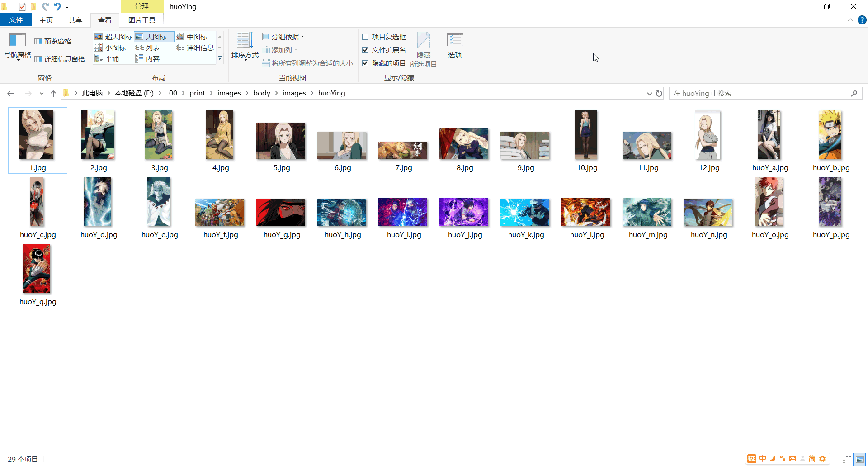Open the Options button in ribbon
Screen dimensions: 868x466
(x=455, y=46)
